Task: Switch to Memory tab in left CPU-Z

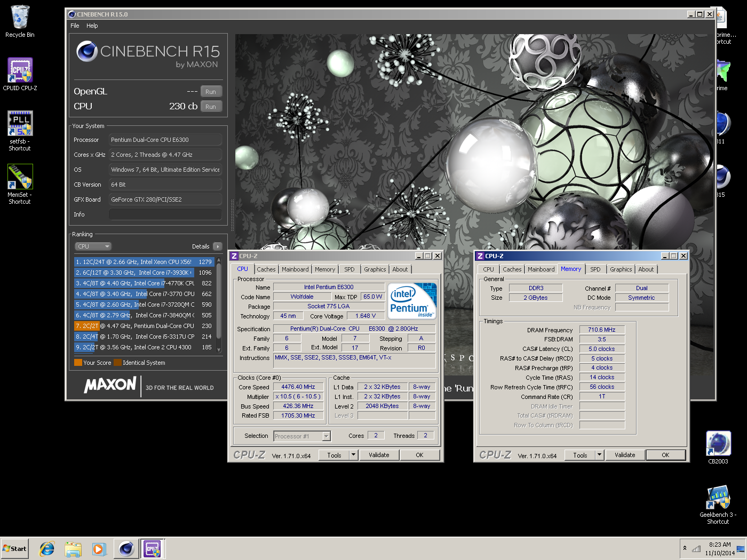Action: [x=325, y=270]
